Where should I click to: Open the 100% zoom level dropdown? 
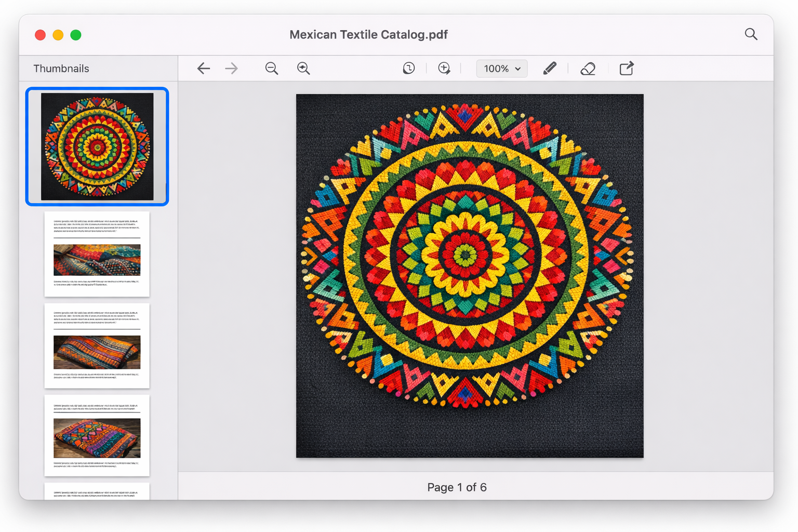tap(502, 69)
